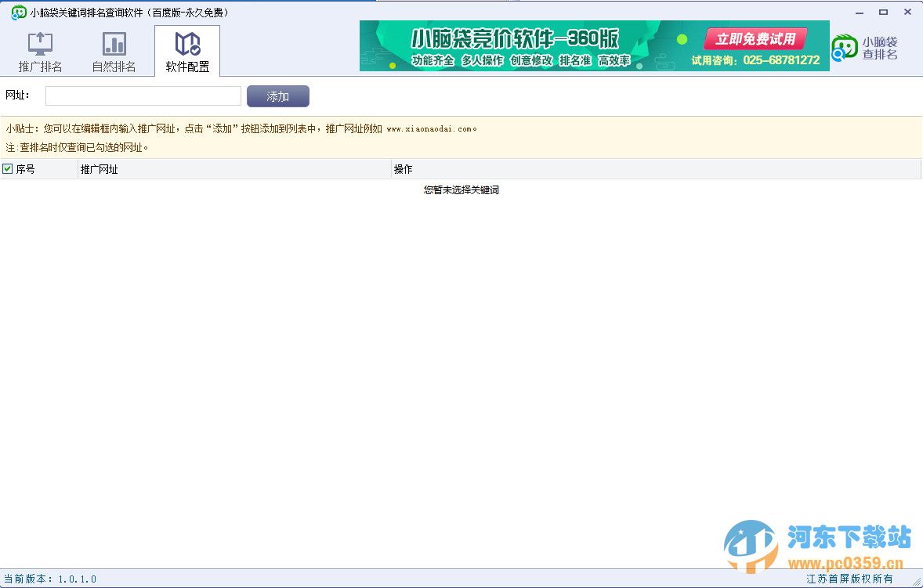The image size is (923, 588).
Task: Click the 立即免费试用 banner button
Action: (755, 38)
